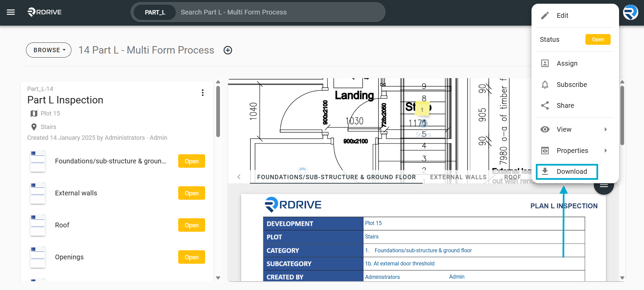Click Open badge for Roof form

pos(192,225)
